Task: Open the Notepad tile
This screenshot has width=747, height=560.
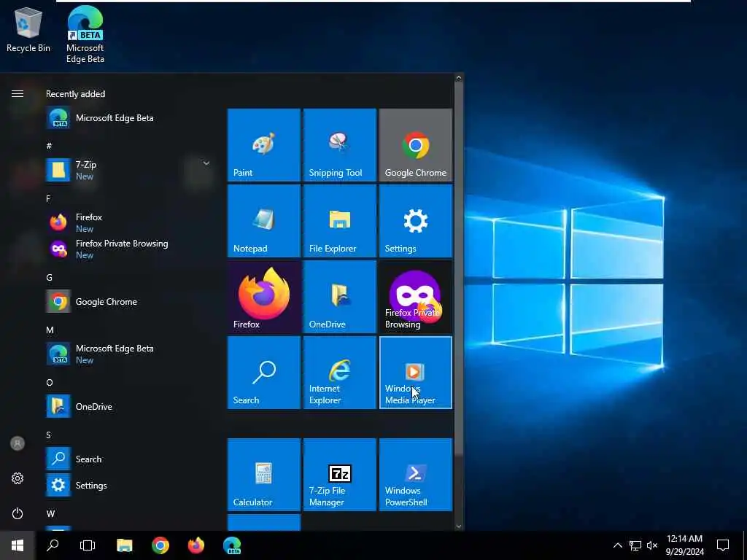Action: tap(264, 220)
